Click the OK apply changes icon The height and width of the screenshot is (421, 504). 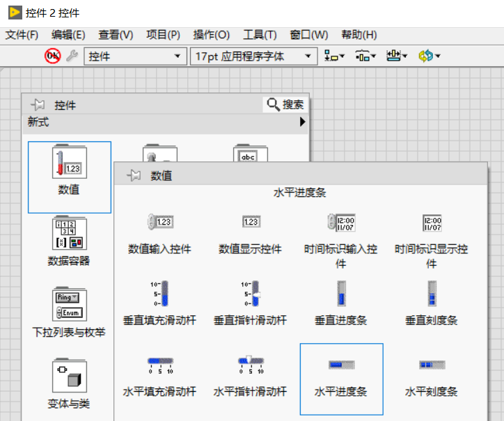52,56
